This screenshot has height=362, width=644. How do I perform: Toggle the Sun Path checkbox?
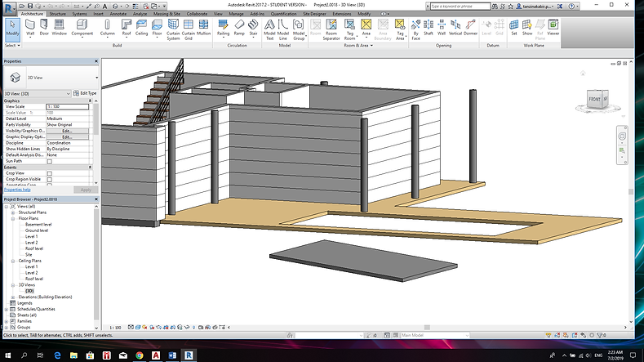[50, 161]
